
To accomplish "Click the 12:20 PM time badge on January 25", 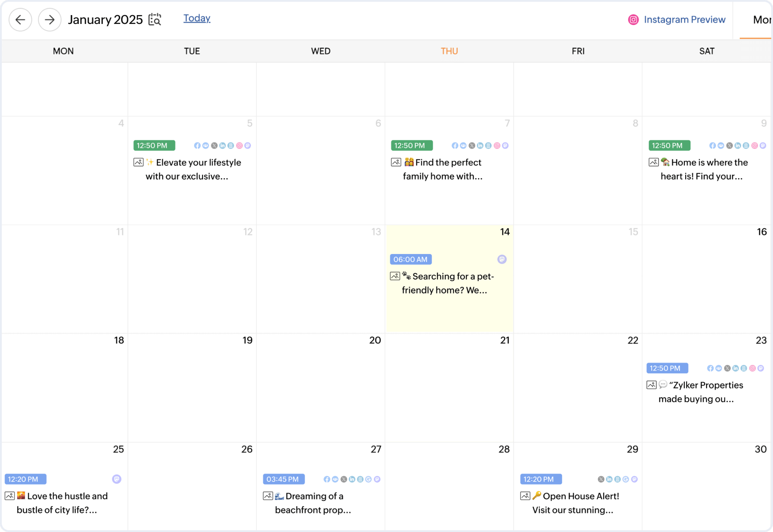I will pos(25,479).
